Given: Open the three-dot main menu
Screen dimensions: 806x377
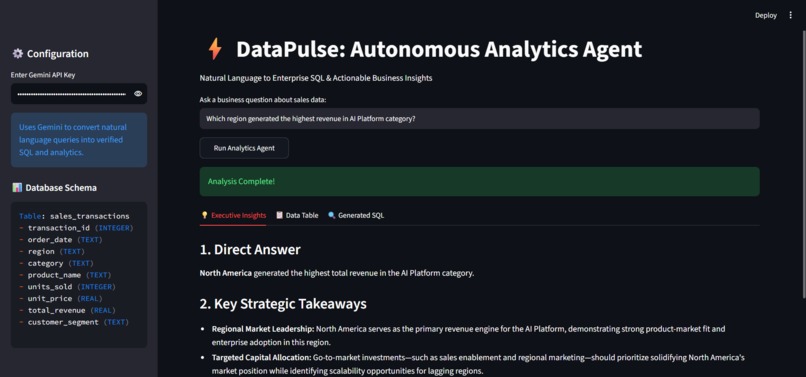Looking at the screenshot, I should [x=790, y=15].
